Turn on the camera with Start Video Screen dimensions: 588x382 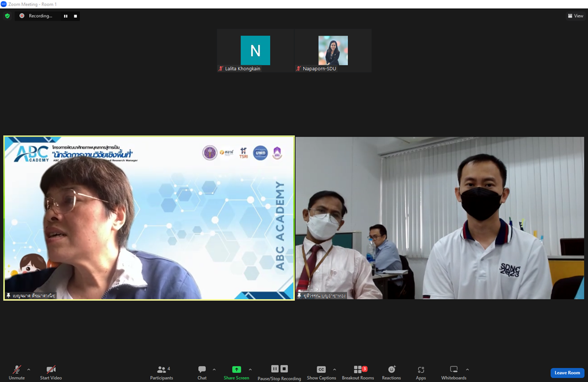coord(51,372)
